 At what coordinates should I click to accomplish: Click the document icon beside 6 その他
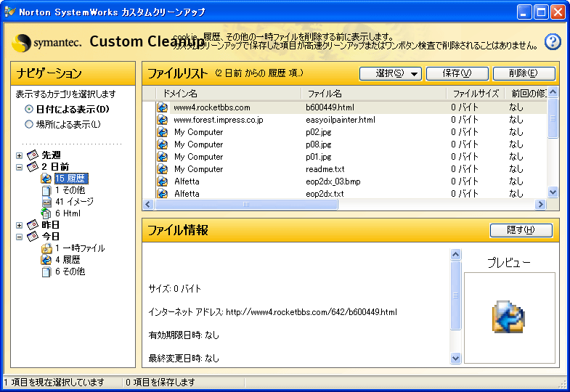[46, 271]
